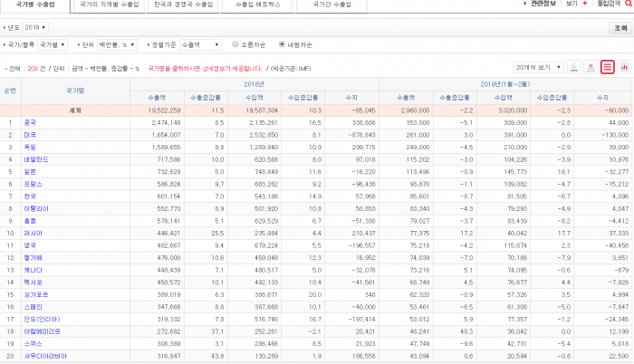
Task: Click the download icon in the table toolbar
Action: [x=572, y=67]
